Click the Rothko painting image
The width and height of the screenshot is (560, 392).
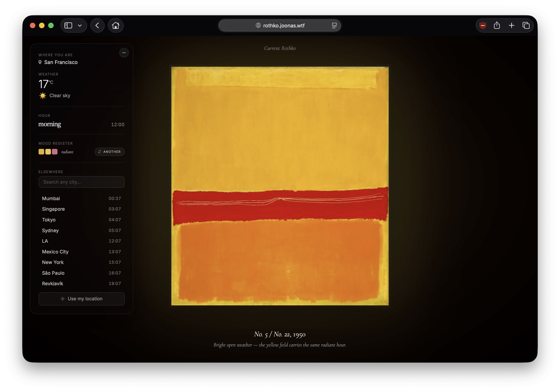point(280,186)
